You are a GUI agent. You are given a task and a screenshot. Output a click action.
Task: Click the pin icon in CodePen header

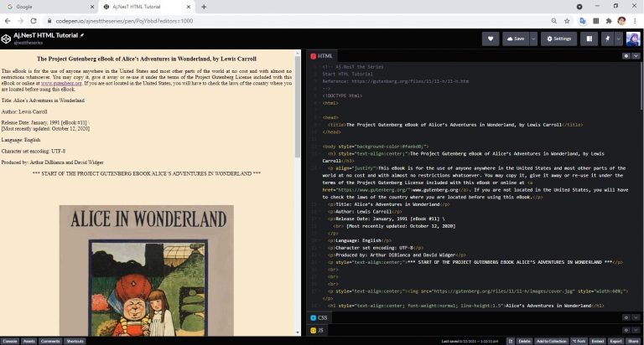[x=606, y=39]
